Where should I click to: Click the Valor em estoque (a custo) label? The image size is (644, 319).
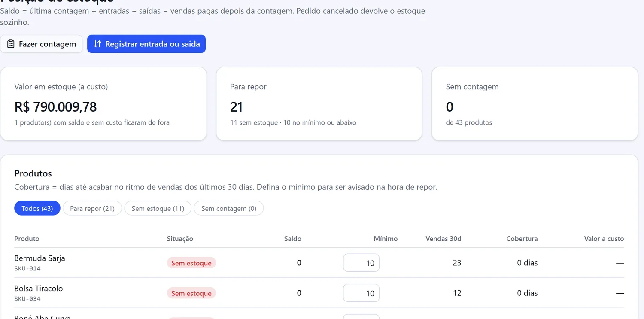(x=61, y=87)
